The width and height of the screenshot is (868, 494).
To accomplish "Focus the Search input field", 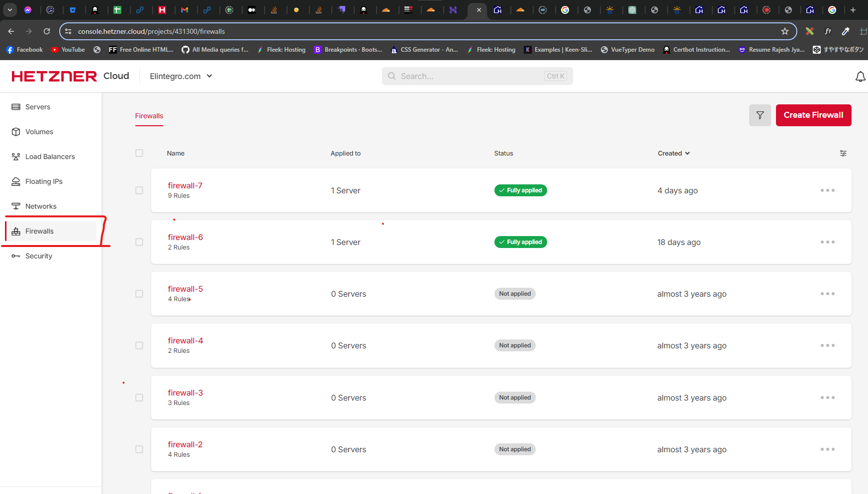I will [x=477, y=76].
